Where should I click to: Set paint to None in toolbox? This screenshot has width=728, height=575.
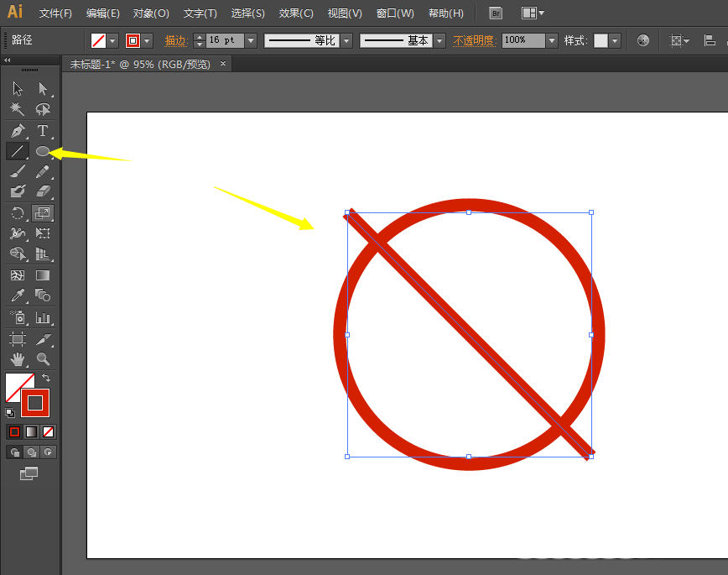[49, 431]
